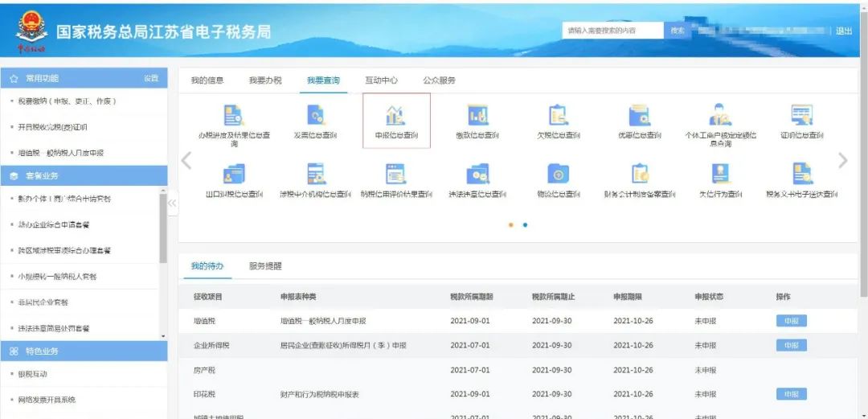
Task: Click 申报 button for 印花税 row
Action: pyautogui.click(x=791, y=394)
